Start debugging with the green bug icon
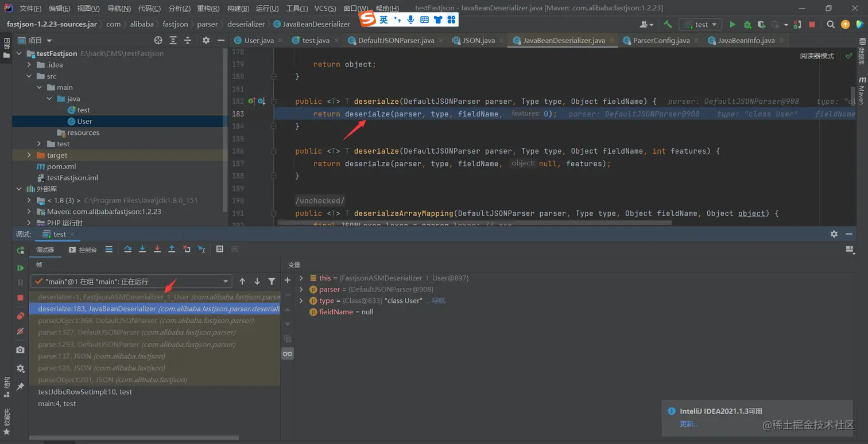The height and width of the screenshot is (444, 868). click(x=747, y=25)
